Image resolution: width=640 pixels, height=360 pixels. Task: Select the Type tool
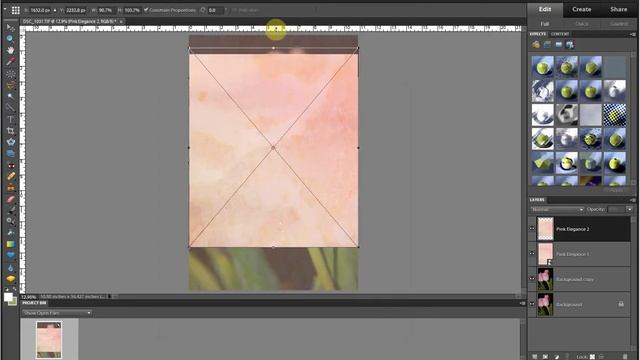click(10, 119)
